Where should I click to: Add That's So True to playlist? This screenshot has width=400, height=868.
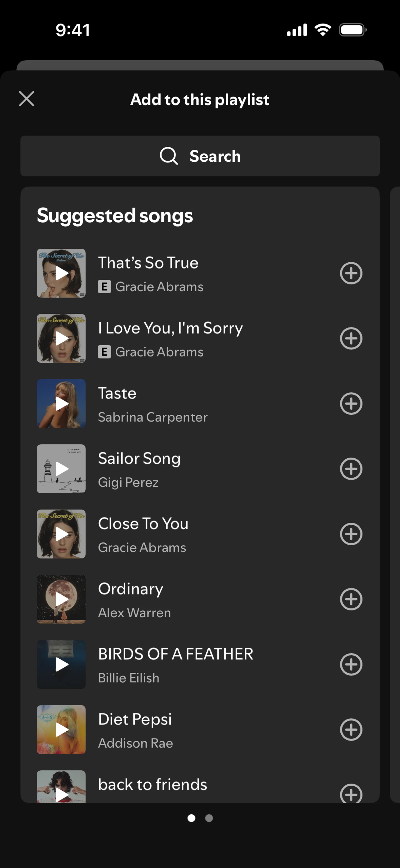click(351, 273)
